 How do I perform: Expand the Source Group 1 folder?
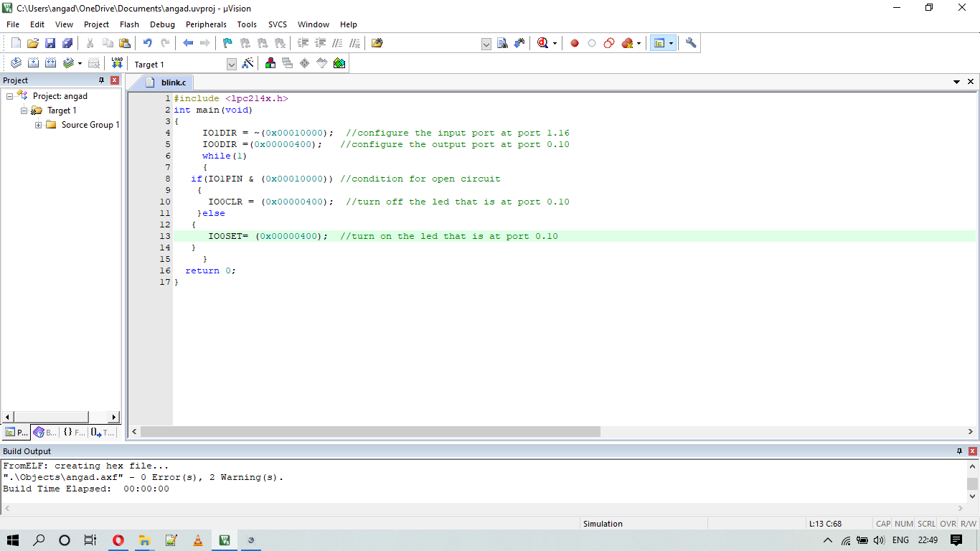(x=39, y=125)
